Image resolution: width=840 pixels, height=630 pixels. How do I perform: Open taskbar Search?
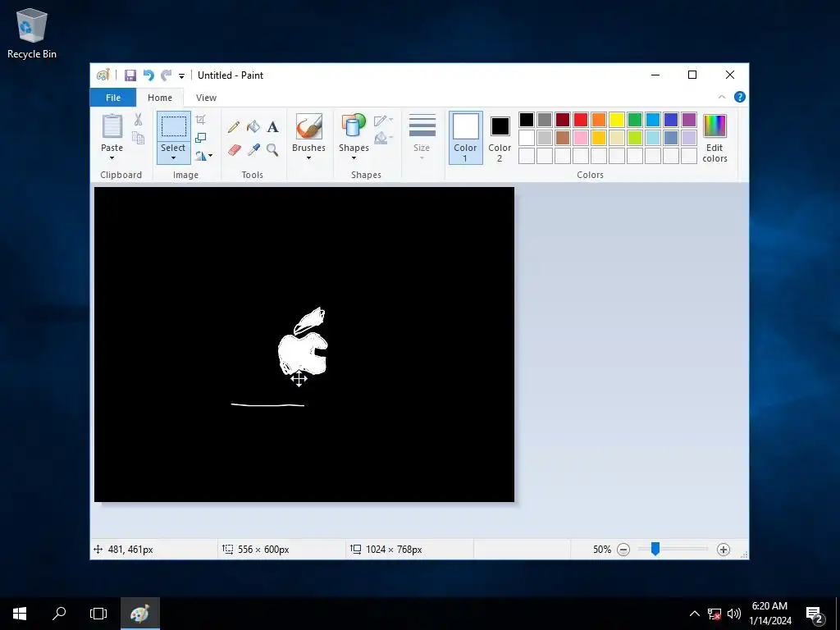tap(59, 614)
